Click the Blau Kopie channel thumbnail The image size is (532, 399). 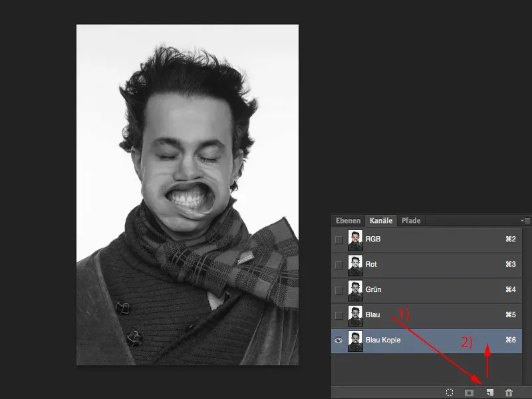tap(355, 340)
